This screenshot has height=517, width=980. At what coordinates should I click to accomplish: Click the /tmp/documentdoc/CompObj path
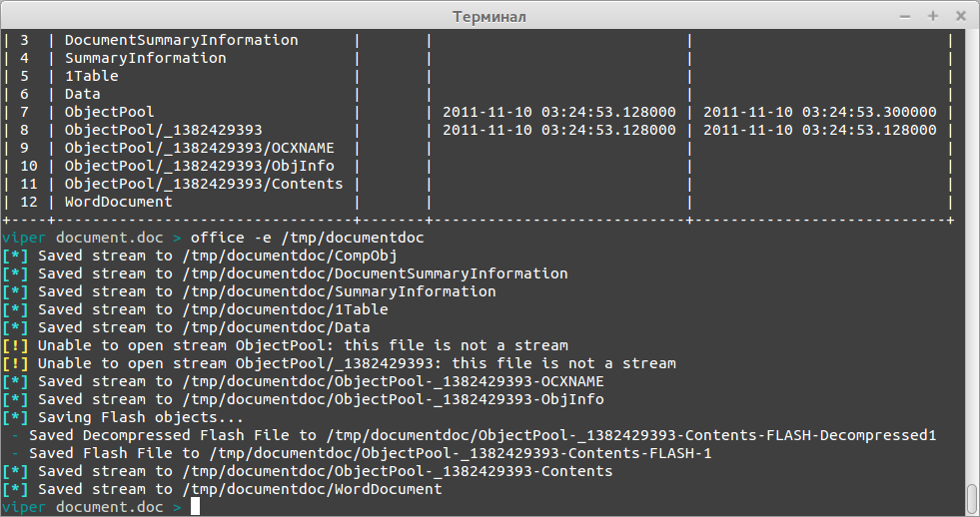(290, 256)
